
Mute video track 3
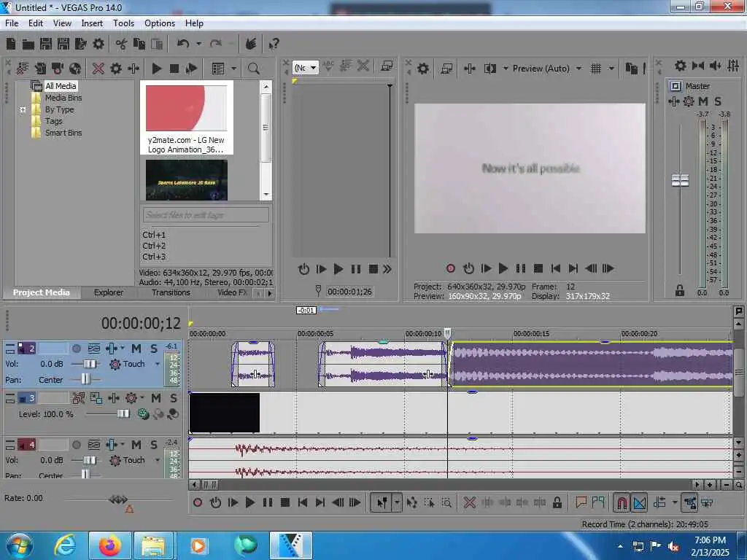point(156,397)
